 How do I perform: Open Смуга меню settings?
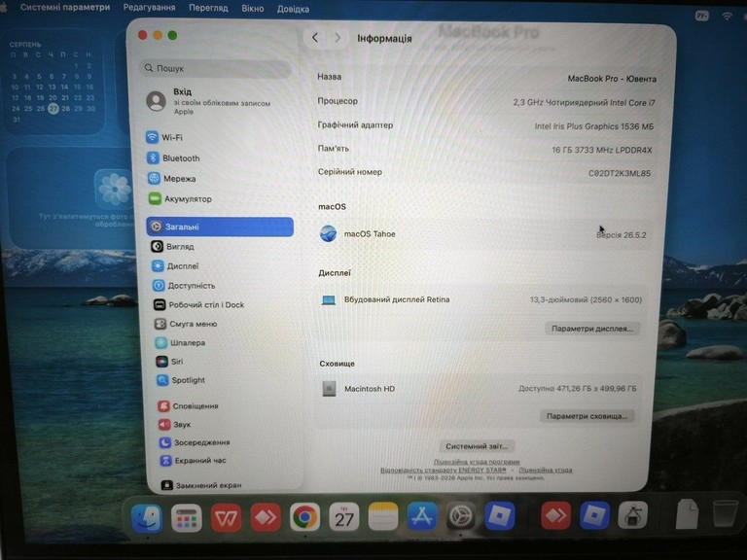[x=186, y=324]
